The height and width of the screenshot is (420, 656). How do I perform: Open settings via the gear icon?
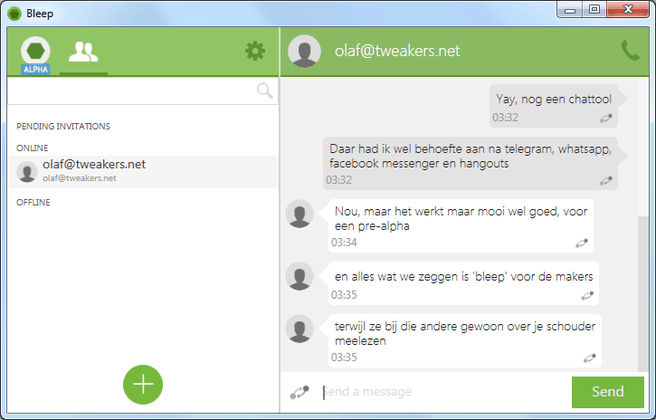[x=255, y=51]
